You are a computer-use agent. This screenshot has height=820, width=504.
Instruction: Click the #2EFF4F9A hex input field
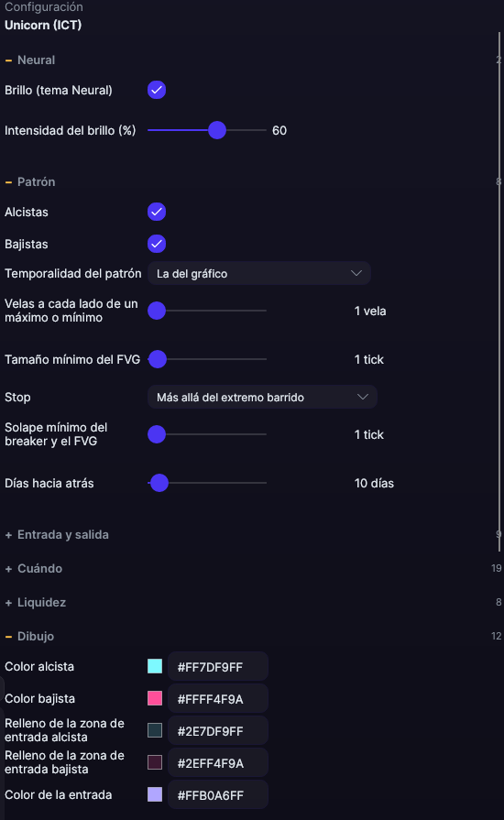tap(218, 763)
